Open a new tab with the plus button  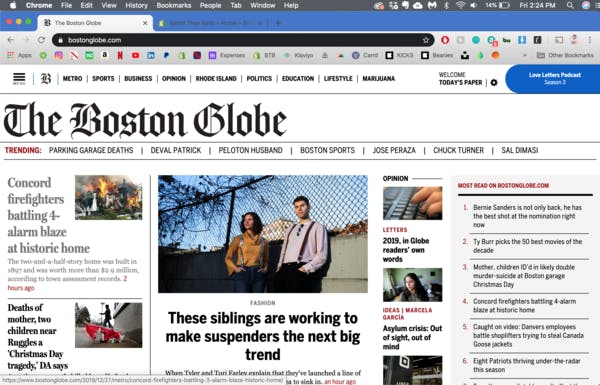(278, 23)
